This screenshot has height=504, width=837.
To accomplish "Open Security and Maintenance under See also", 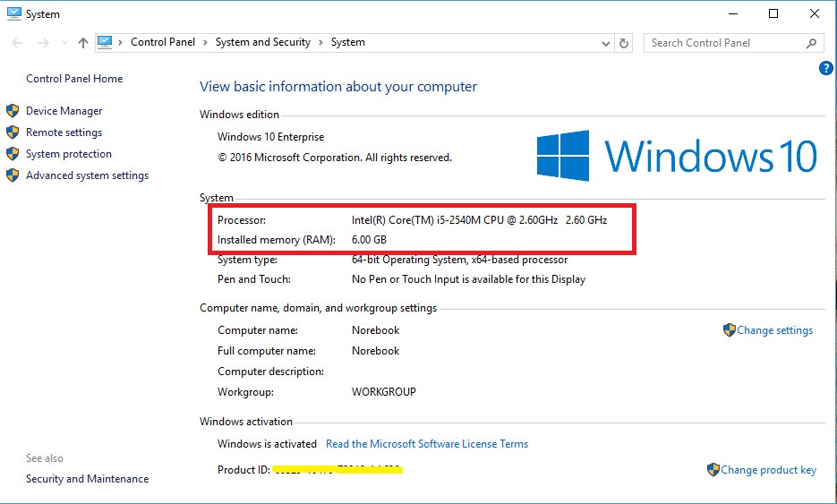I will pos(88,479).
